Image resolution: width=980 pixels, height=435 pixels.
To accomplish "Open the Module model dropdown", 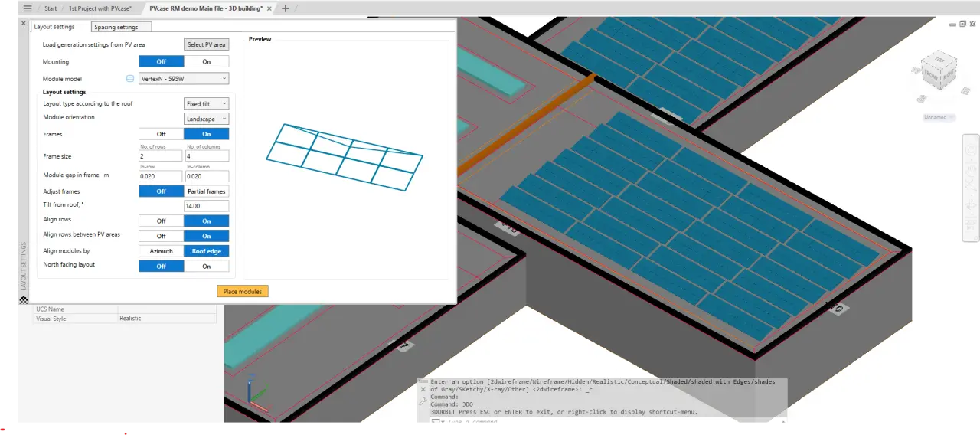I will coord(184,79).
